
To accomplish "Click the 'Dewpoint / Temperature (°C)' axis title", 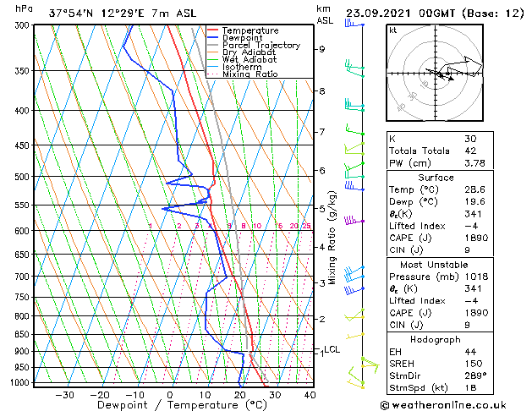I will click(182, 405).
